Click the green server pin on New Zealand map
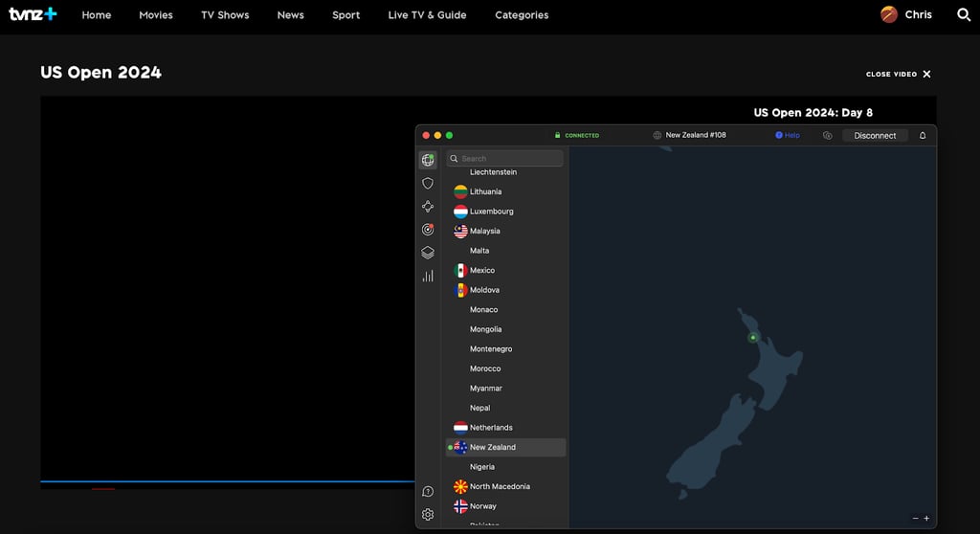The image size is (980, 534). (x=753, y=338)
